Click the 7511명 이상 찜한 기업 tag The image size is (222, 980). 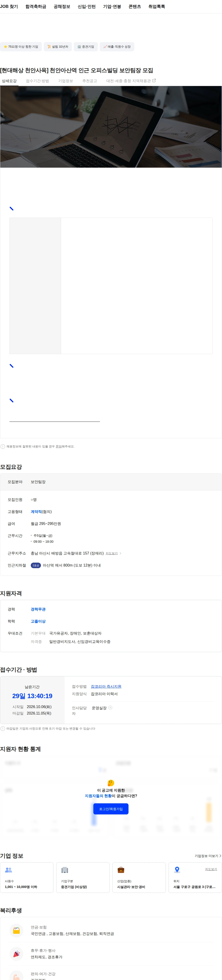(21, 47)
